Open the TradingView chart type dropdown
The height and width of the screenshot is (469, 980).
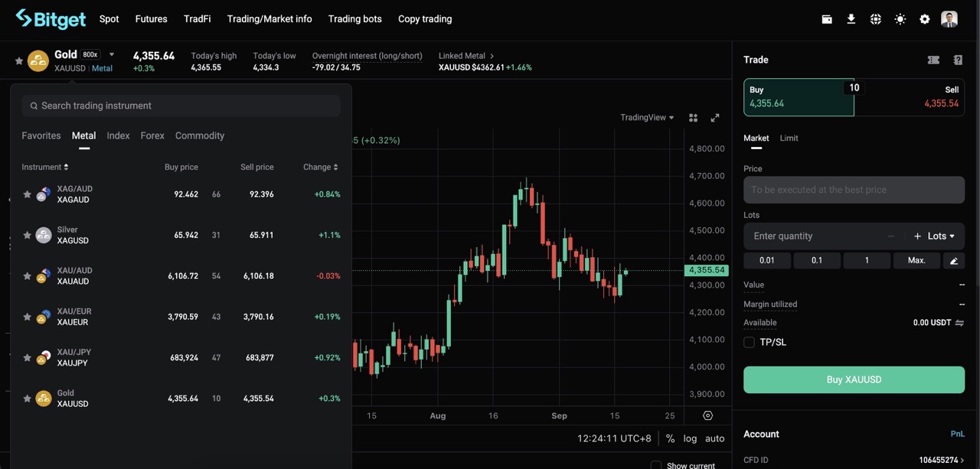tap(647, 117)
